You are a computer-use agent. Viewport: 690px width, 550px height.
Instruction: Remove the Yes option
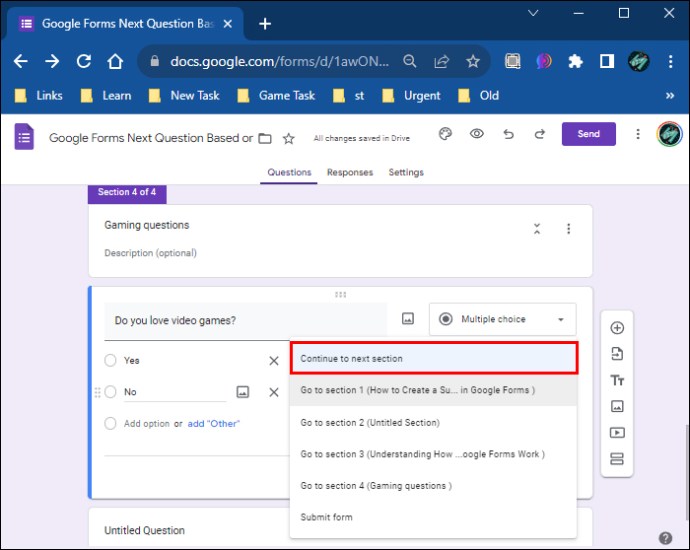[x=274, y=361]
